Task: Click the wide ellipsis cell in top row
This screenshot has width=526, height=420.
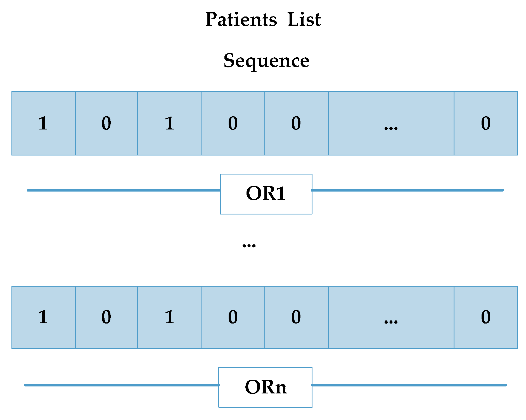Action: (391, 123)
